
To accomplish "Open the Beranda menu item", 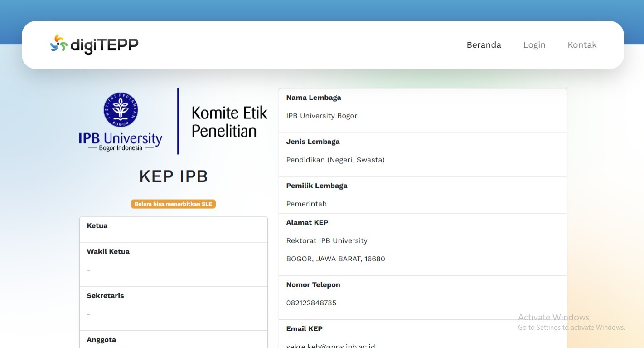I will [484, 45].
